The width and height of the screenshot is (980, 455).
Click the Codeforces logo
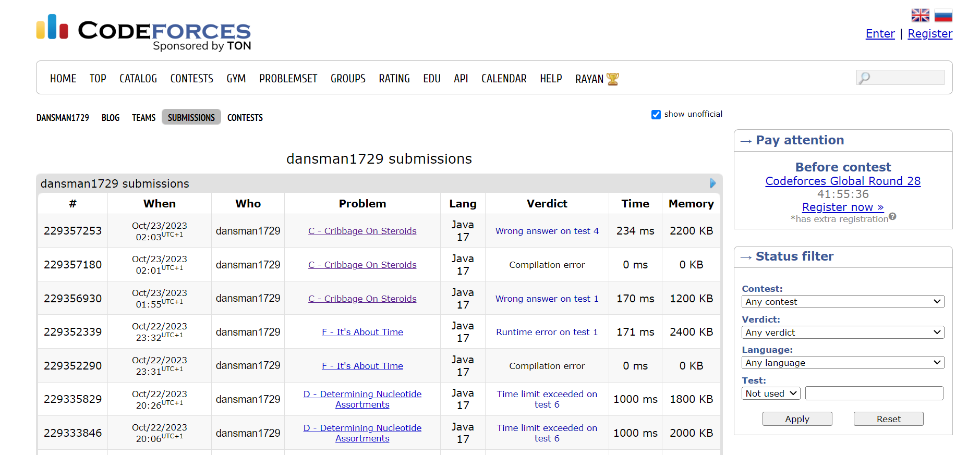click(x=144, y=32)
